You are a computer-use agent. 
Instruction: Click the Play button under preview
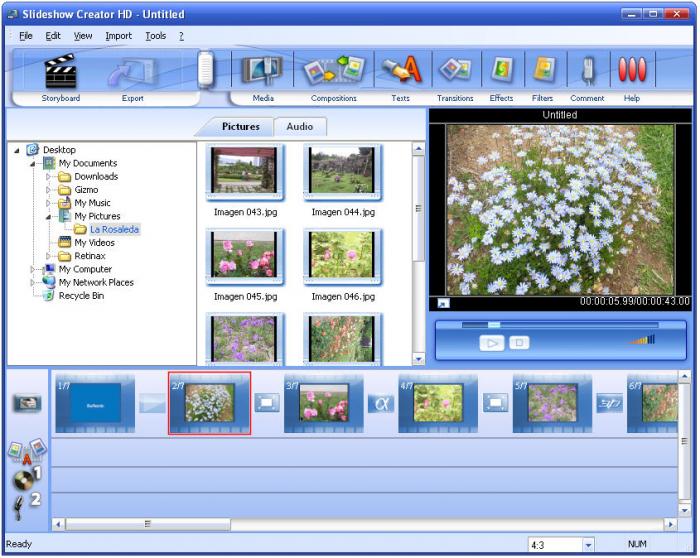coord(492,343)
